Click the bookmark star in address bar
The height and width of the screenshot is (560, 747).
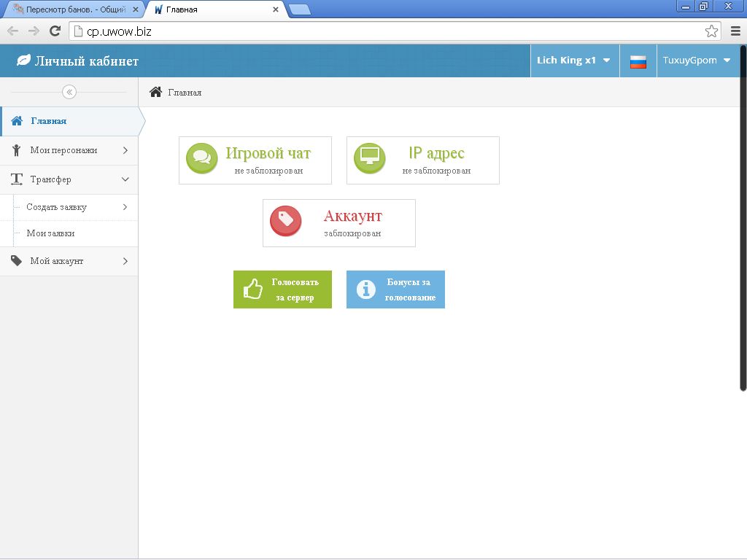711,31
